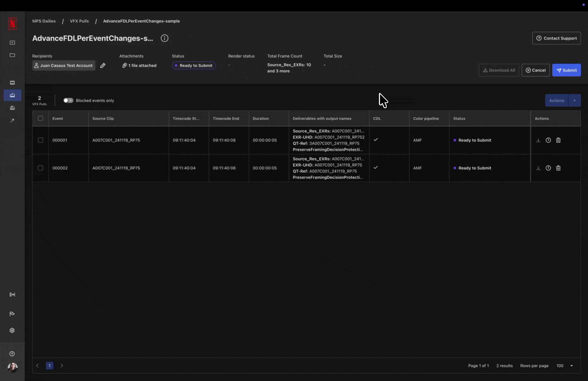Open the film strip sidebar icon

[12, 83]
